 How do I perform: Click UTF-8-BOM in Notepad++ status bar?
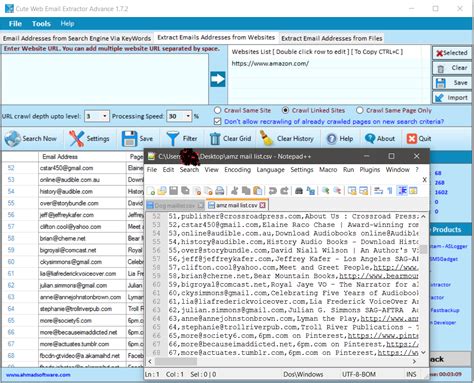pos(359,374)
